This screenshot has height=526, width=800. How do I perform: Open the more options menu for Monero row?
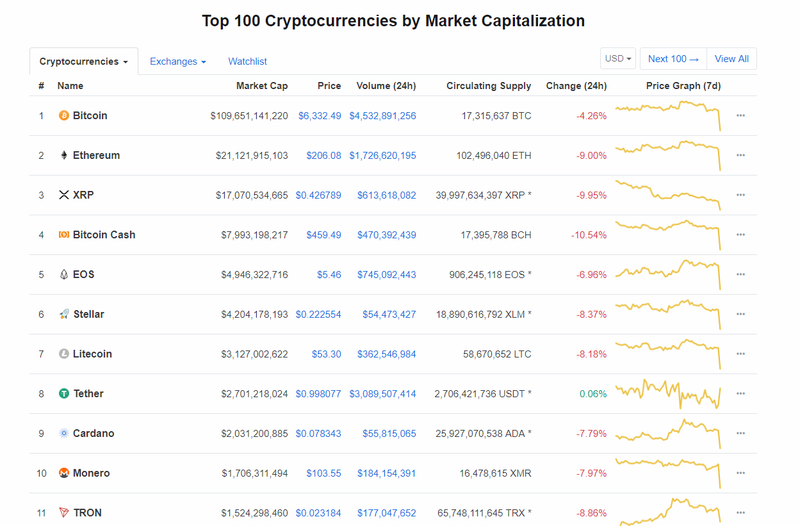coord(740,473)
